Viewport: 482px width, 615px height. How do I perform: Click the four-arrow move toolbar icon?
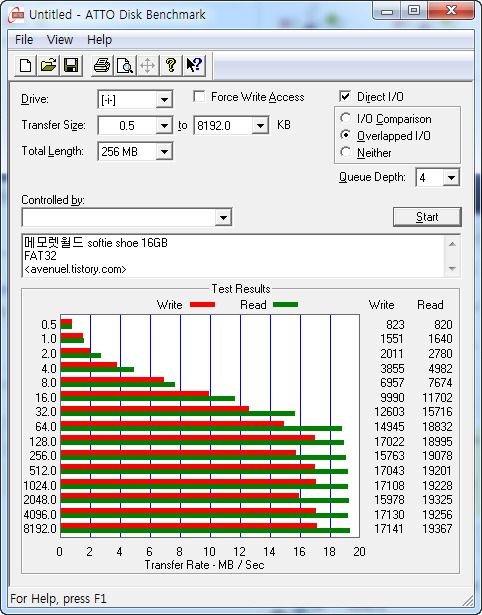(147, 65)
